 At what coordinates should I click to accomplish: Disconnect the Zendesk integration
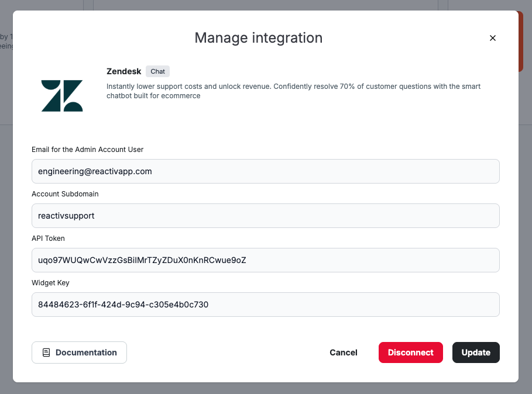pos(410,352)
